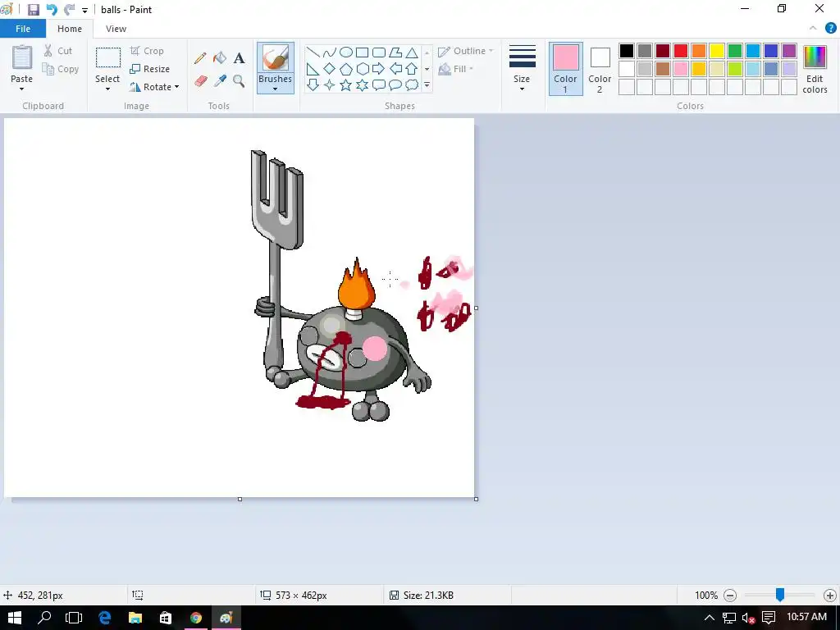The width and height of the screenshot is (840, 630).
Task: Pick the red color swatch
Action: (x=681, y=51)
